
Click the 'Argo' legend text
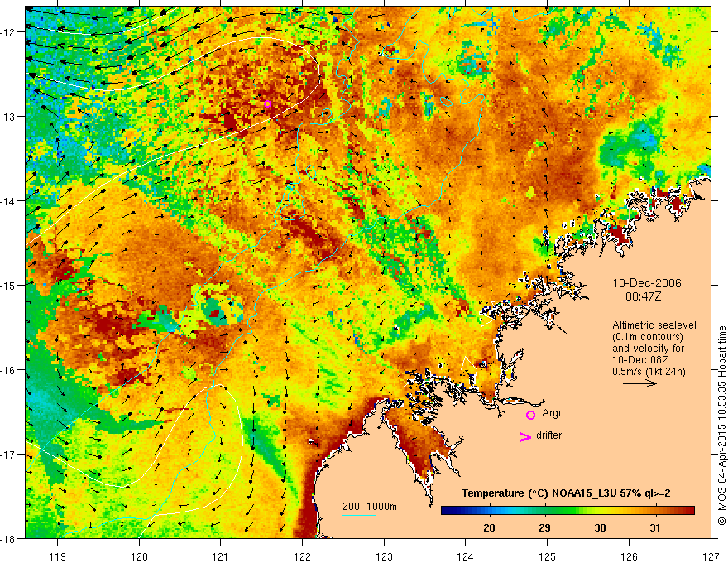[553, 413]
